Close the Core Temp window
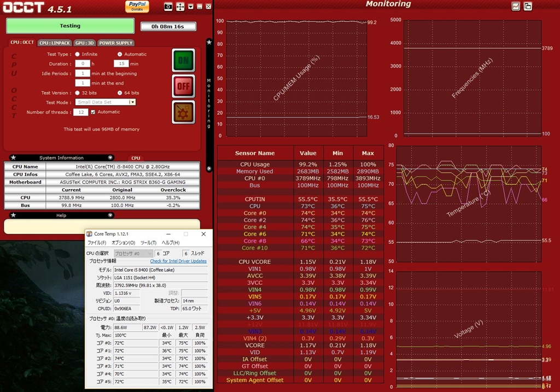 [x=203, y=234]
